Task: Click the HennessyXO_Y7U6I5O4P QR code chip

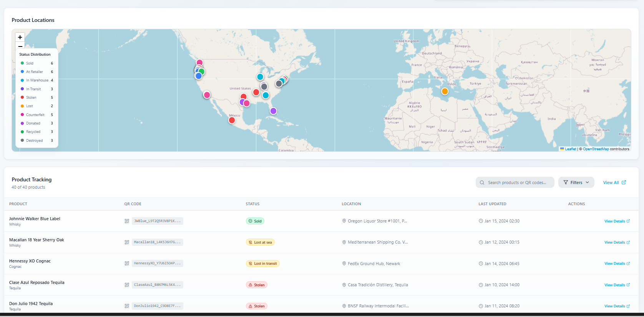Action: [x=158, y=263]
